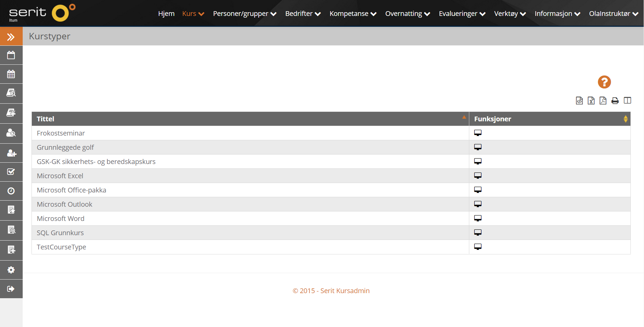Export table as XML file icon
Viewport: 644px width, 327px height.
click(579, 101)
